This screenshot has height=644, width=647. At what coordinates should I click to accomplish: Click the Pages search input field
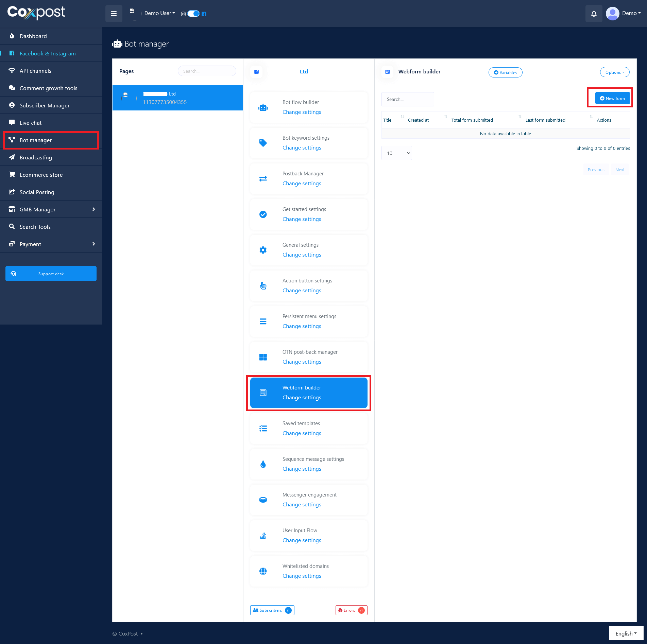tap(207, 71)
